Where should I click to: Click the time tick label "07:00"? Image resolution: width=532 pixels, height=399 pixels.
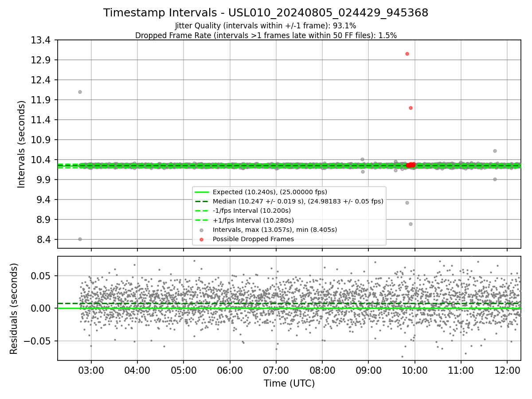[276, 370]
